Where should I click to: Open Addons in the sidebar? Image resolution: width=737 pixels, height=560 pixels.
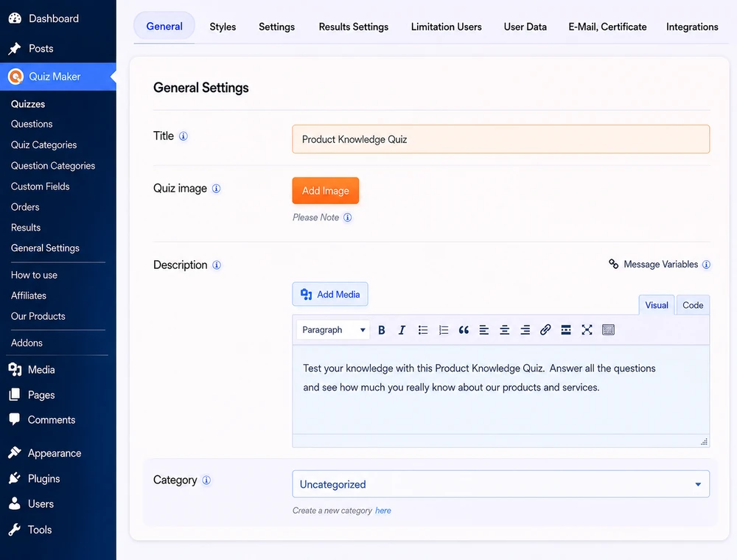[x=27, y=343]
